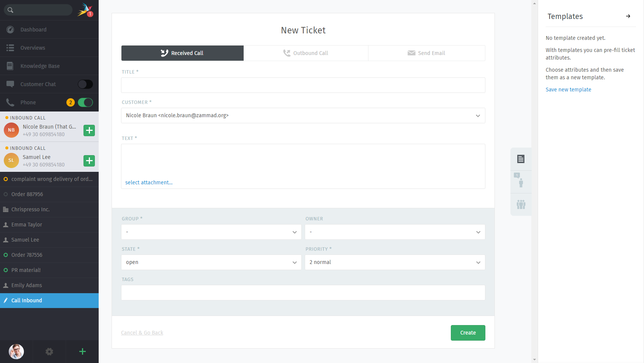Click the green plus new-item icon
Screen dimensions: 644x363
click(82, 352)
